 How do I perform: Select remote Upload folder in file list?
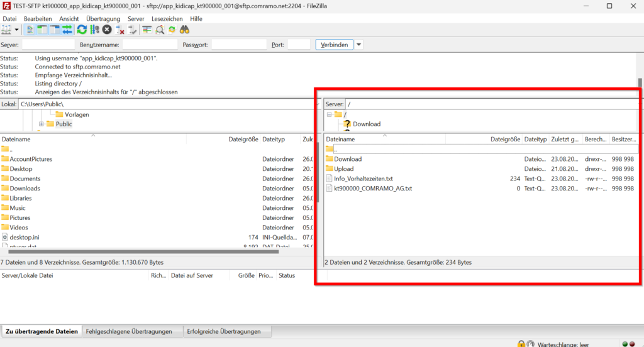(344, 168)
